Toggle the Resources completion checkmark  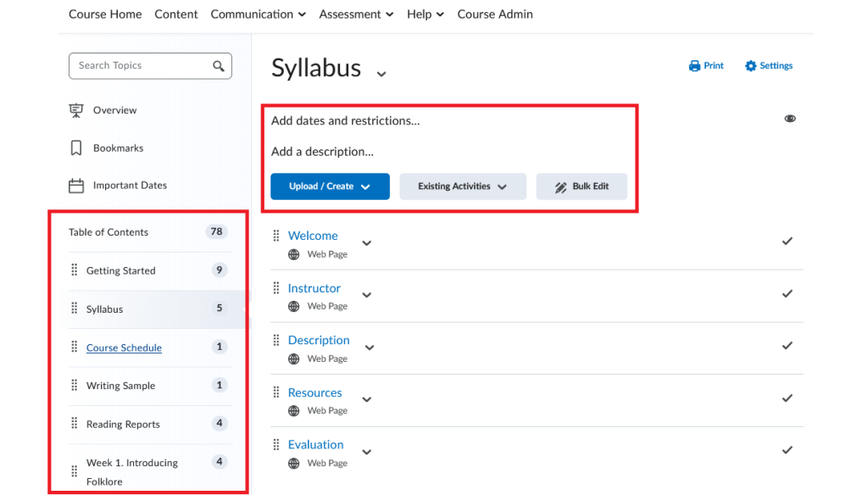[787, 398]
